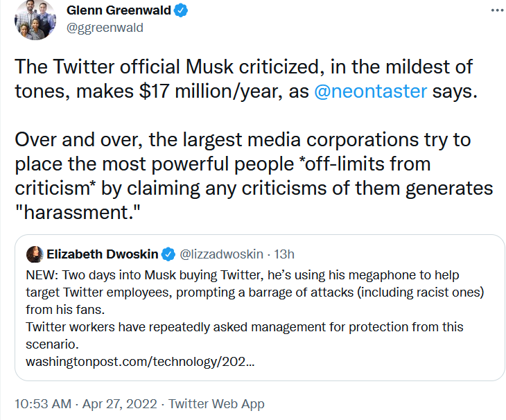Click verified badge beside Glenn Greenwald
This screenshot has width=506, height=420.
pyautogui.click(x=180, y=12)
